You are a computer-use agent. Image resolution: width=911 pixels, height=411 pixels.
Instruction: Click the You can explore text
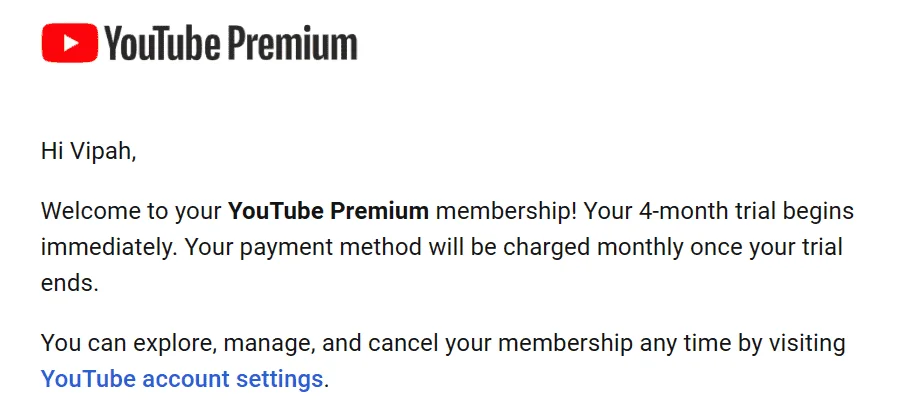click(129, 344)
